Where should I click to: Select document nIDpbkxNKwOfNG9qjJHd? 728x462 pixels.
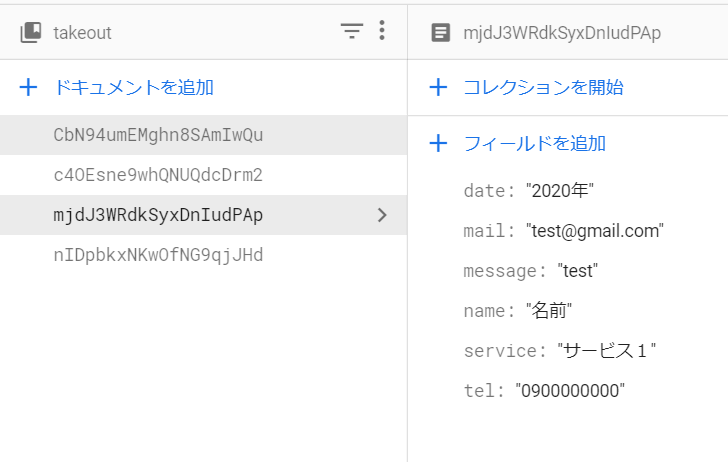158,255
